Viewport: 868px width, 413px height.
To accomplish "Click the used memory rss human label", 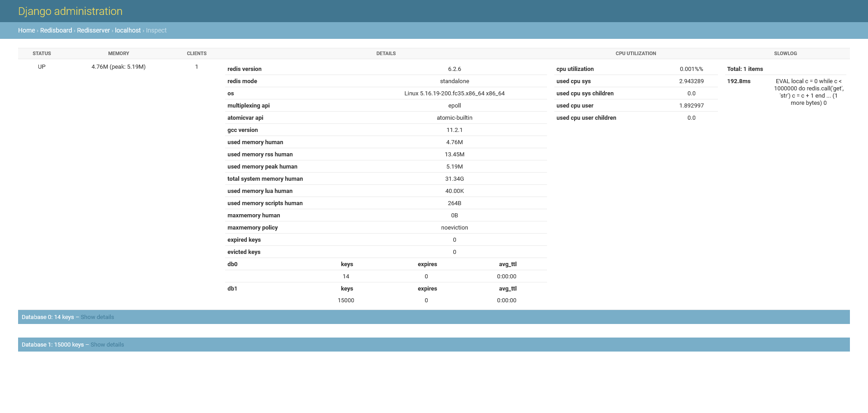I will pos(260,155).
